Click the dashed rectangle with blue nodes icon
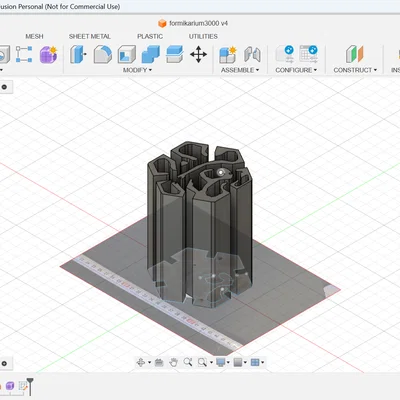The image size is (400, 400). click(24, 54)
